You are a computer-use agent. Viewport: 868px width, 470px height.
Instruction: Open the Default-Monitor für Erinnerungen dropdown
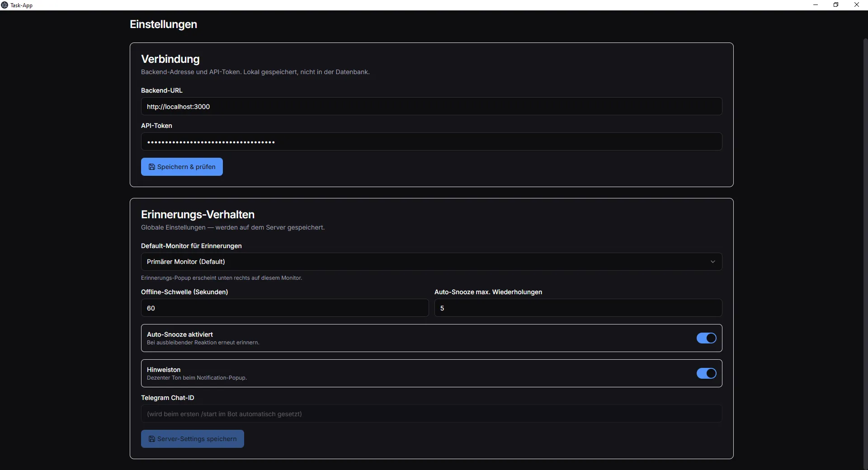click(431, 262)
